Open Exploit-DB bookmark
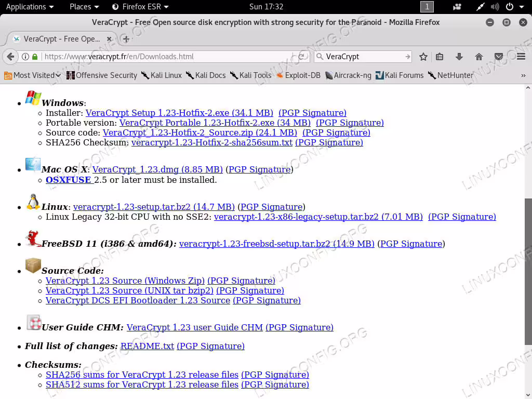 click(298, 75)
